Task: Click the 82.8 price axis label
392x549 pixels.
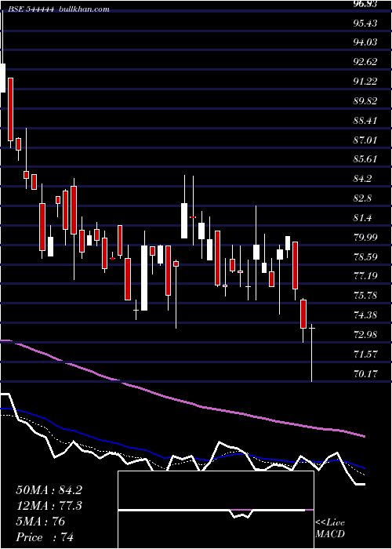Action: pos(363,198)
